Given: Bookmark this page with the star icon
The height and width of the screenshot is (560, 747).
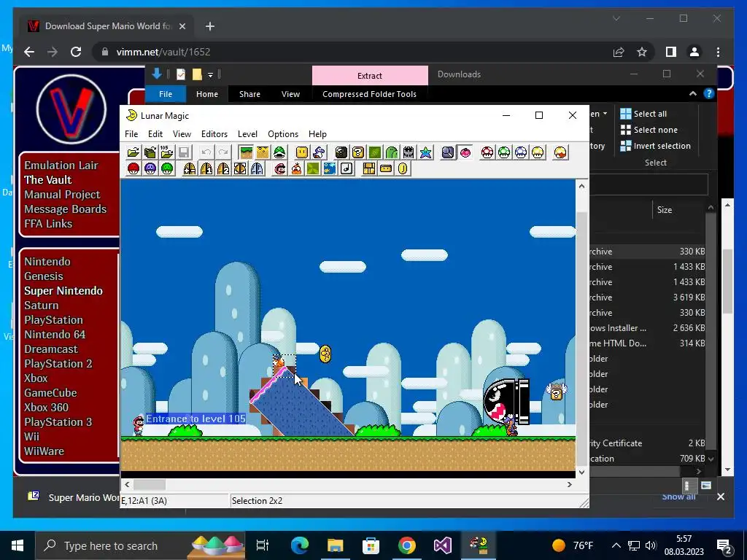Looking at the screenshot, I should (x=642, y=52).
